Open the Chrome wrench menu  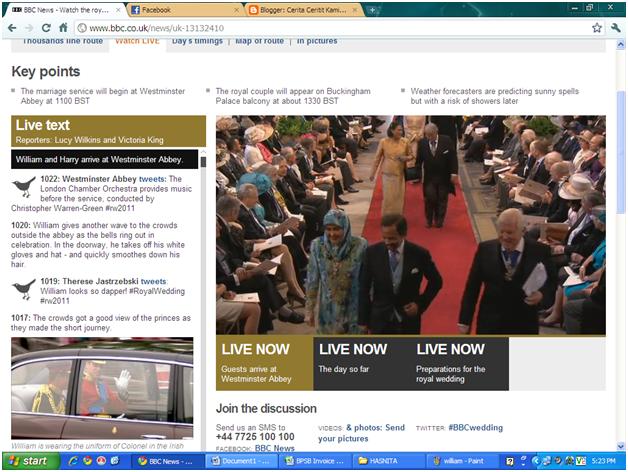pyautogui.click(x=616, y=28)
